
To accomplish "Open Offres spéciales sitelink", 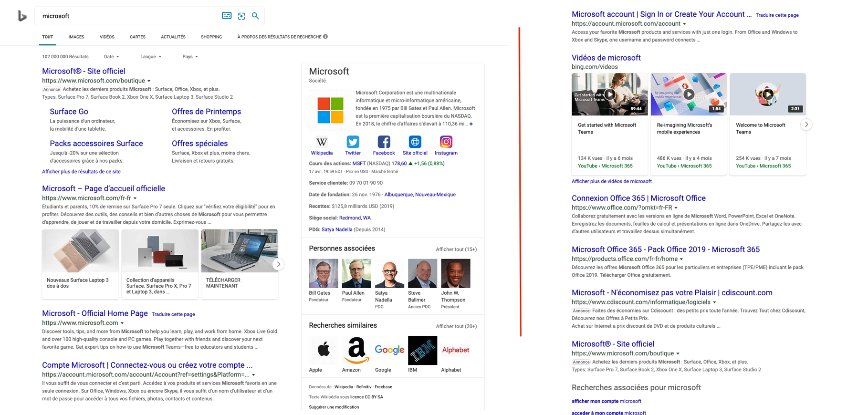I will 199,144.
